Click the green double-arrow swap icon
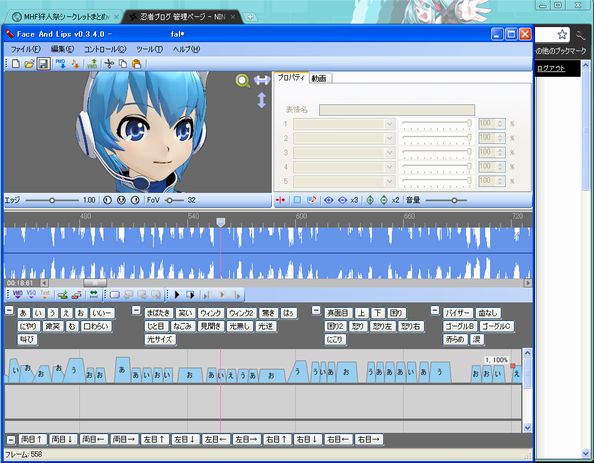 click(93, 294)
